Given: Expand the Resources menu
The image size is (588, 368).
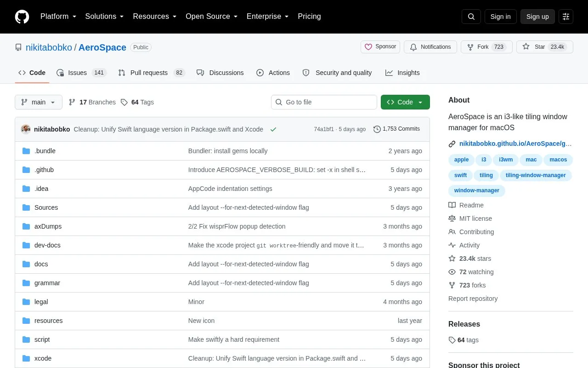Looking at the screenshot, I should point(155,17).
